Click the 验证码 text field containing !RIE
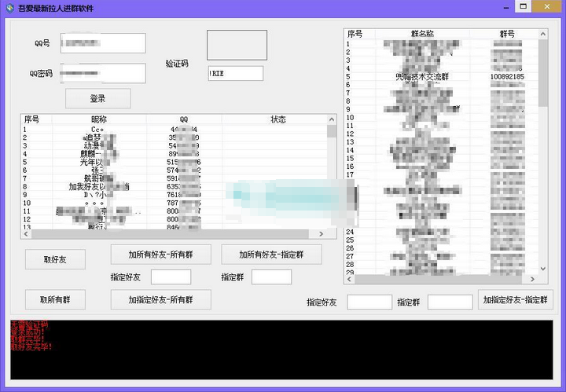The width and height of the screenshot is (566, 392). 235,73
